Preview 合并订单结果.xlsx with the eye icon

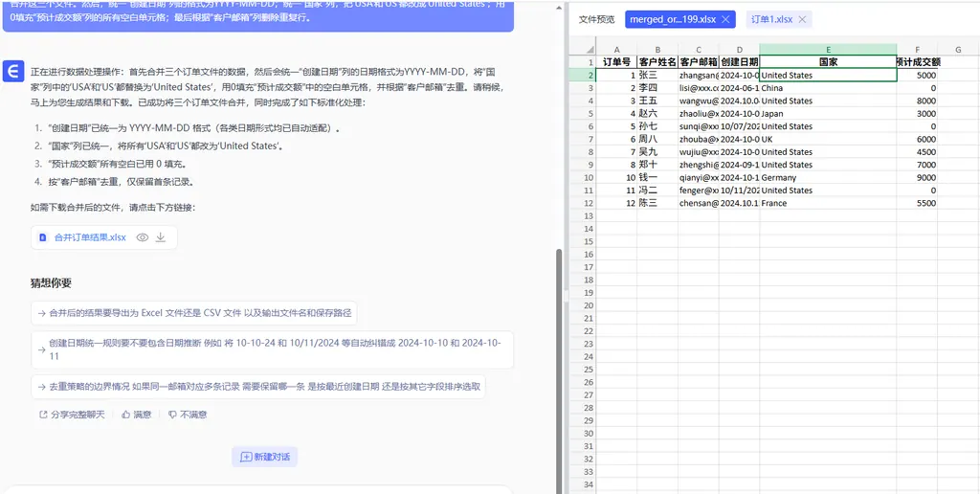(x=142, y=237)
